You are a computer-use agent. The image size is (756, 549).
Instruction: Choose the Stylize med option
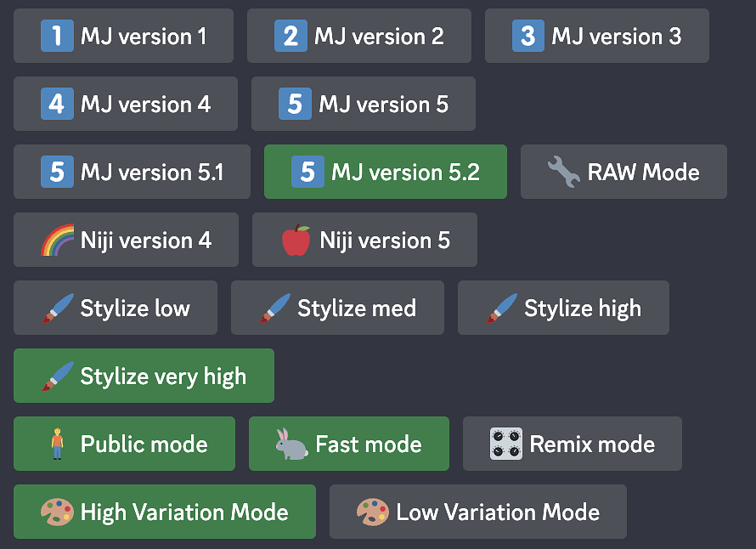click(x=337, y=308)
